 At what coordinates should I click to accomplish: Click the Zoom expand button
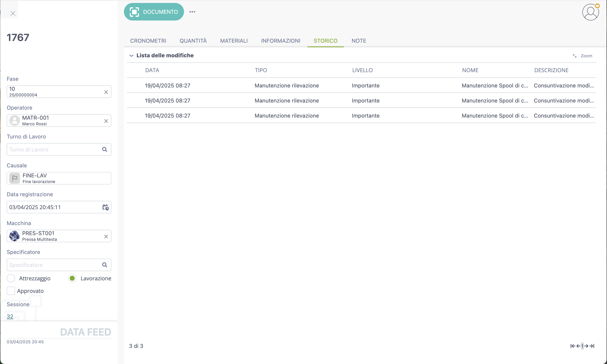pyautogui.click(x=583, y=56)
